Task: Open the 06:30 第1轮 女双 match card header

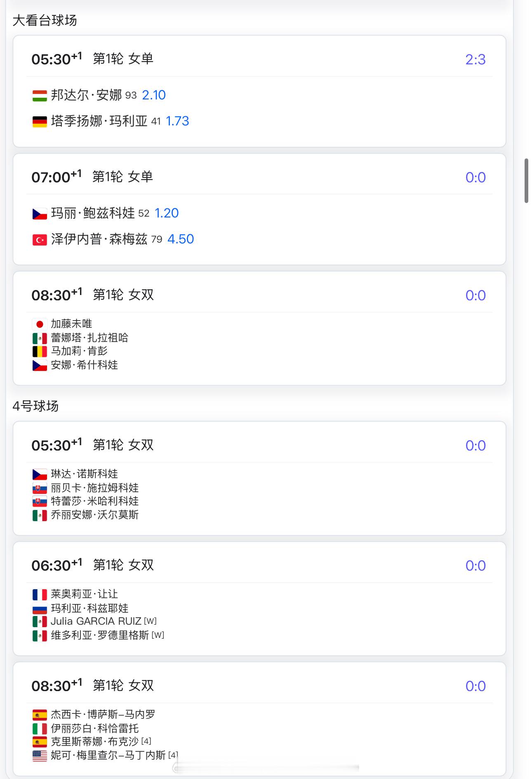Action: pyautogui.click(x=259, y=565)
